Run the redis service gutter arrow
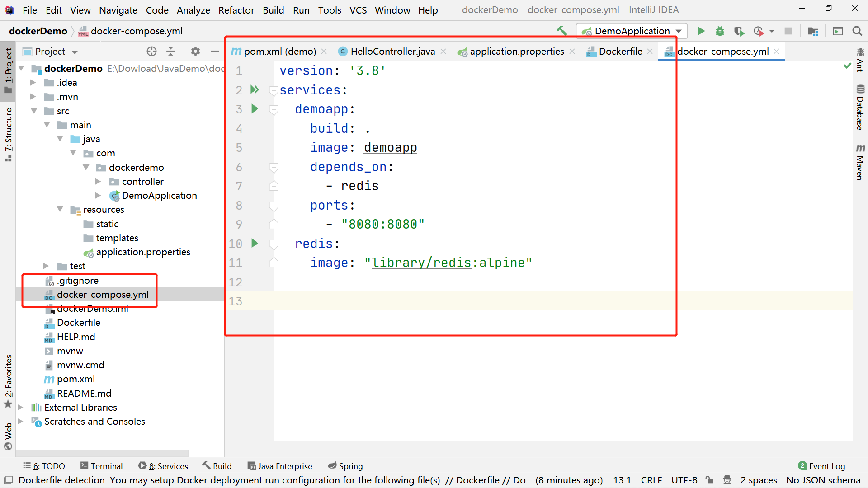868x488 pixels. (x=255, y=243)
